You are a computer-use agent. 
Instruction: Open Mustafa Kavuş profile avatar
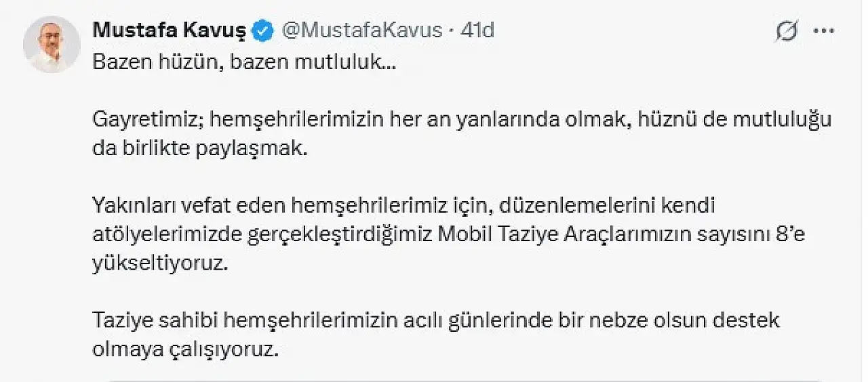click(52, 45)
